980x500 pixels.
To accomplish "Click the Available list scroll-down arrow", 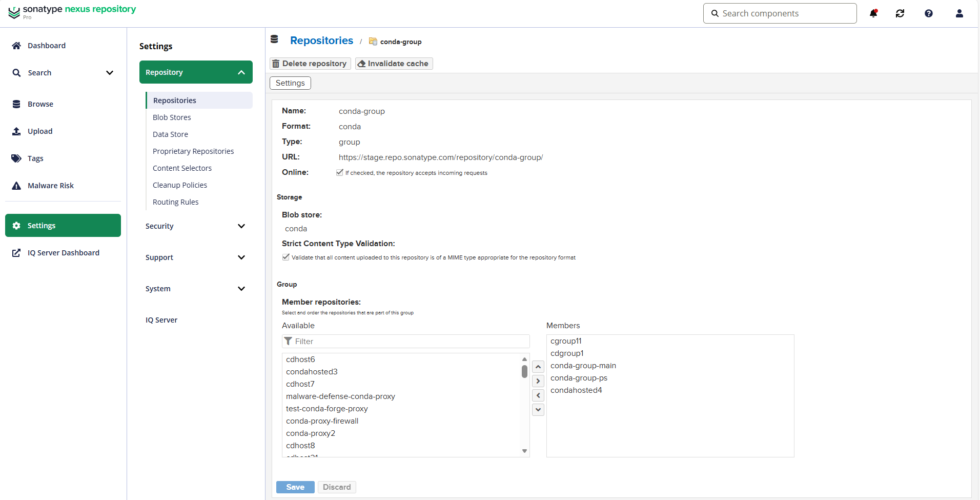I will pyautogui.click(x=524, y=451).
